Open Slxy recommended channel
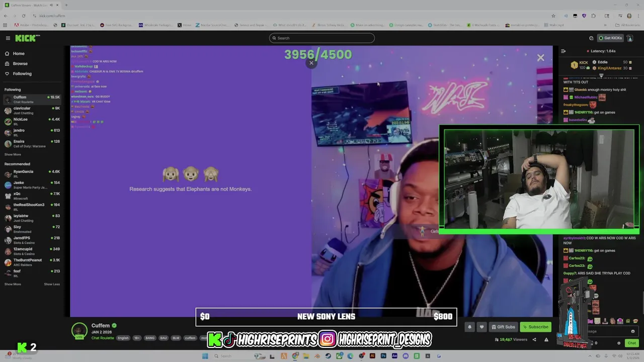 coord(32,229)
